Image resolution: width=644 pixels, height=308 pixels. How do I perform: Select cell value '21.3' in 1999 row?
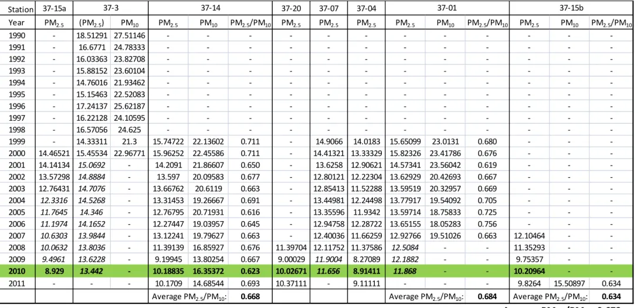point(130,142)
